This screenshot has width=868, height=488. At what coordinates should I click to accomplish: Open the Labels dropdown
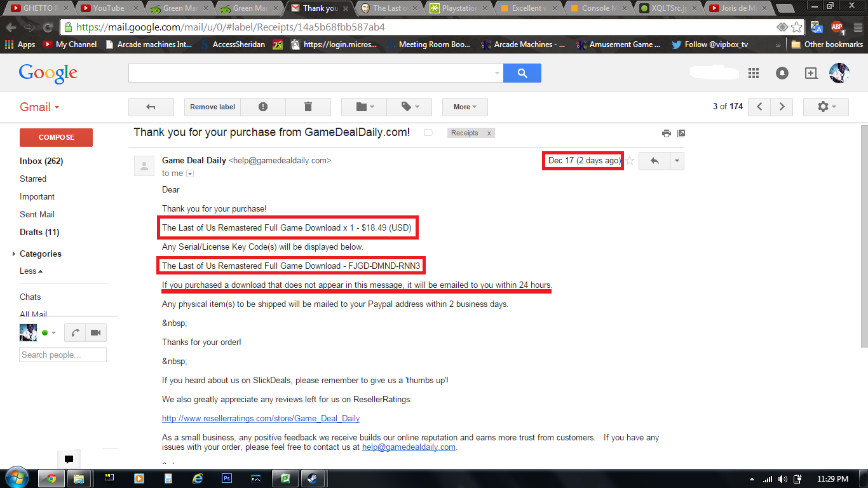pyautogui.click(x=409, y=107)
